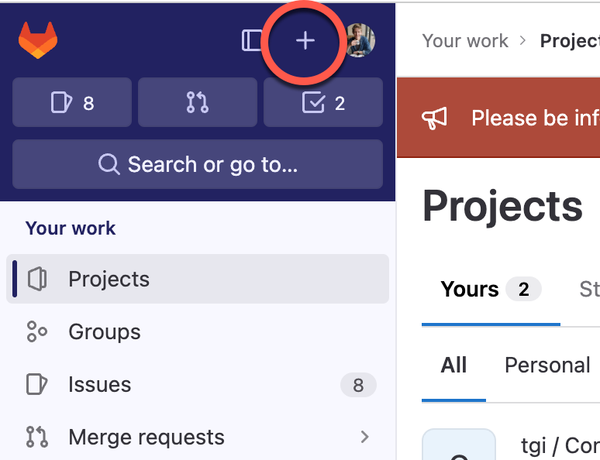Click the magnifier search icon

tap(109, 165)
